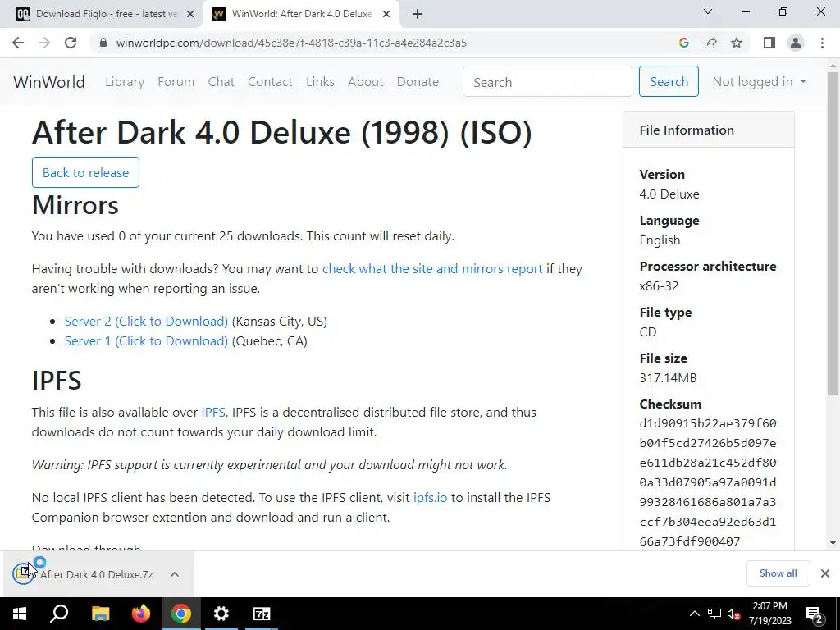Download from Server 2 Kansas City
Image resolution: width=840 pixels, height=630 pixels.
pyautogui.click(x=146, y=322)
